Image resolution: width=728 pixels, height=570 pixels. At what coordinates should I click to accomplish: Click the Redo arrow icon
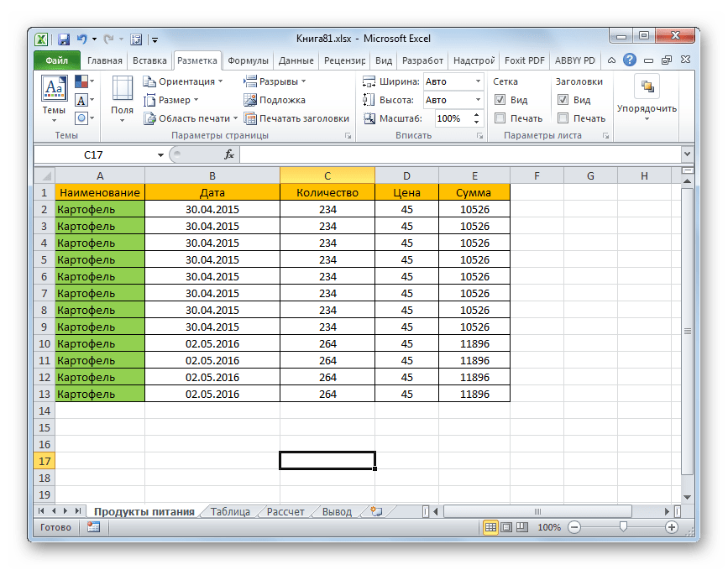click(x=108, y=39)
